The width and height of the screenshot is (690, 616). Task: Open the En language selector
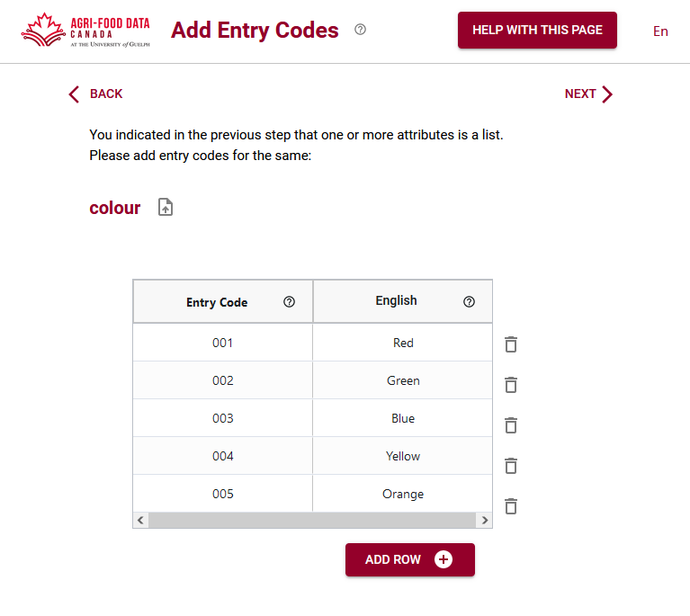click(660, 31)
